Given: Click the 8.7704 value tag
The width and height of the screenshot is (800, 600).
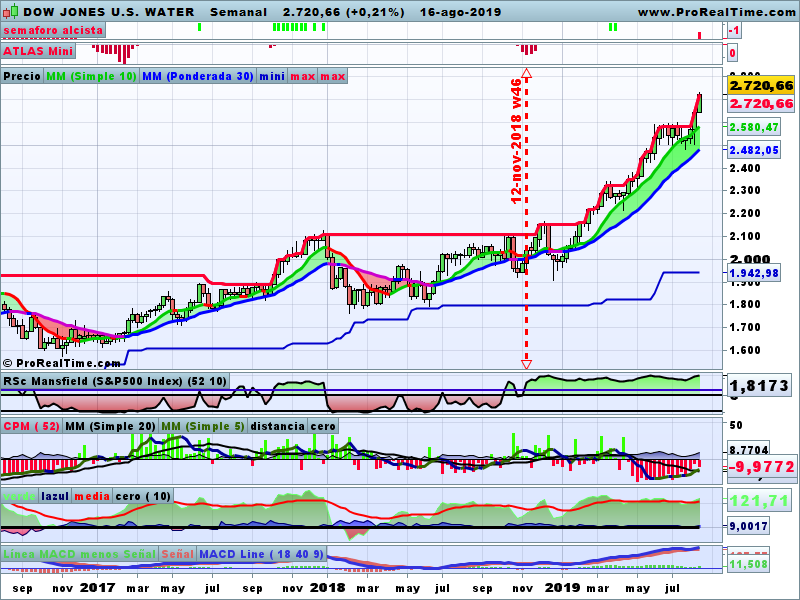Looking at the screenshot, I should (749, 450).
